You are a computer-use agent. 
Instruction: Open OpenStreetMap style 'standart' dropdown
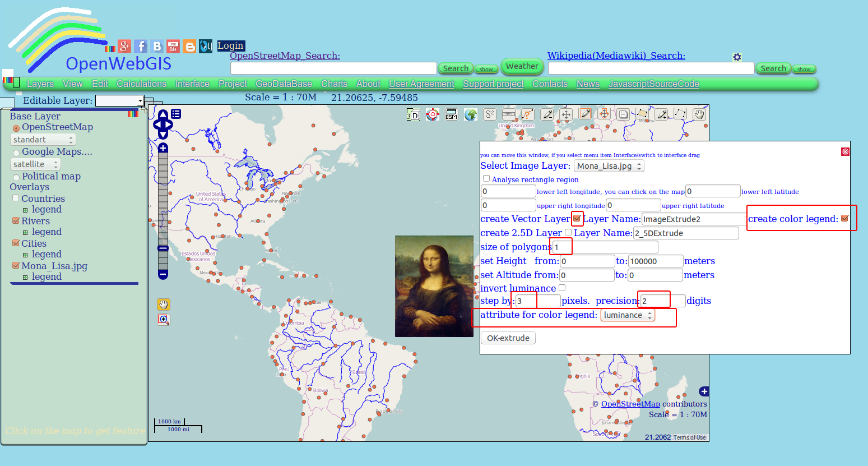(43, 140)
